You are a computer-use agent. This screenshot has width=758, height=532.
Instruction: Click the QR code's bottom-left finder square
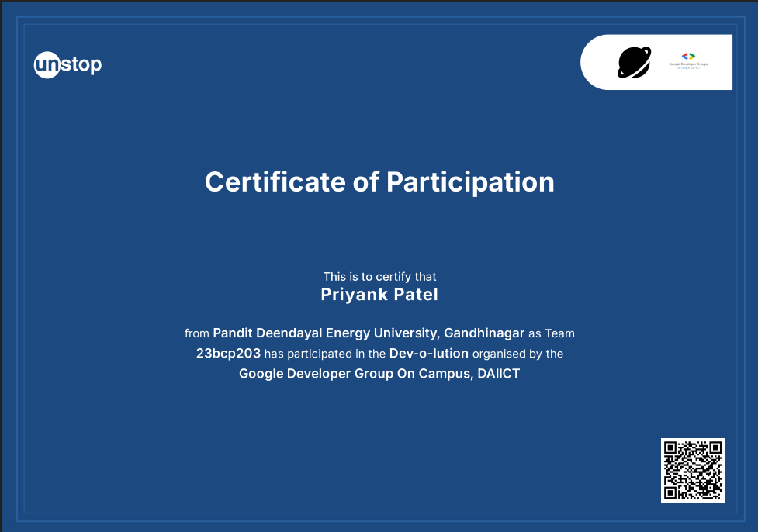670,493
